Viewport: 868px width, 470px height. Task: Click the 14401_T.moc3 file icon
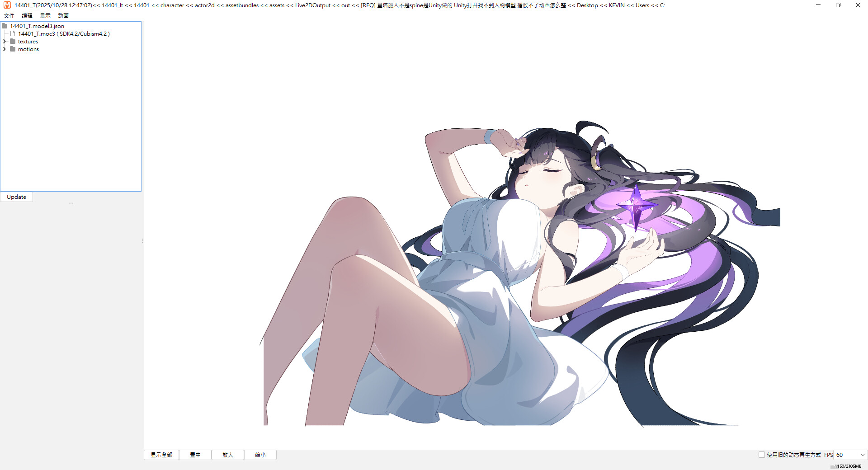(x=13, y=34)
